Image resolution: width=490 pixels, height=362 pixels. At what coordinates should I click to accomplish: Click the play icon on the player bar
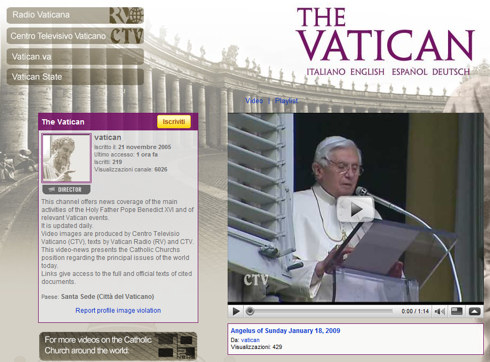click(236, 311)
